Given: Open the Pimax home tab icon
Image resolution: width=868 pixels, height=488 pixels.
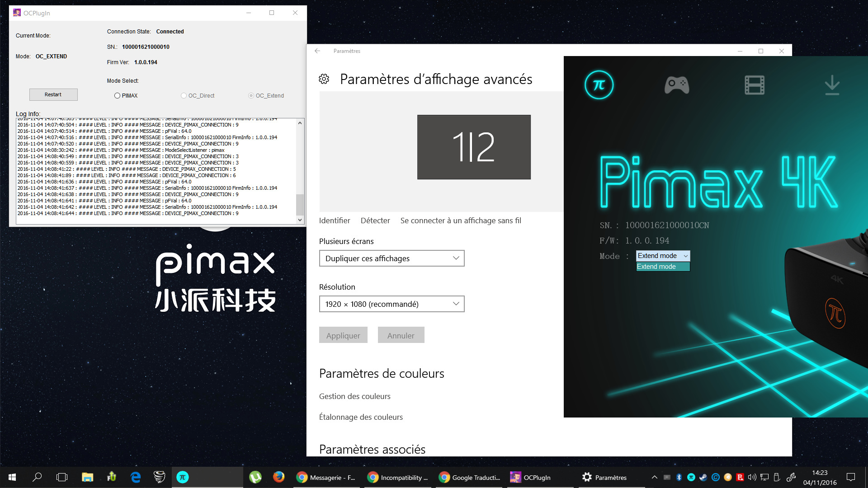Looking at the screenshot, I should click(x=599, y=85).
